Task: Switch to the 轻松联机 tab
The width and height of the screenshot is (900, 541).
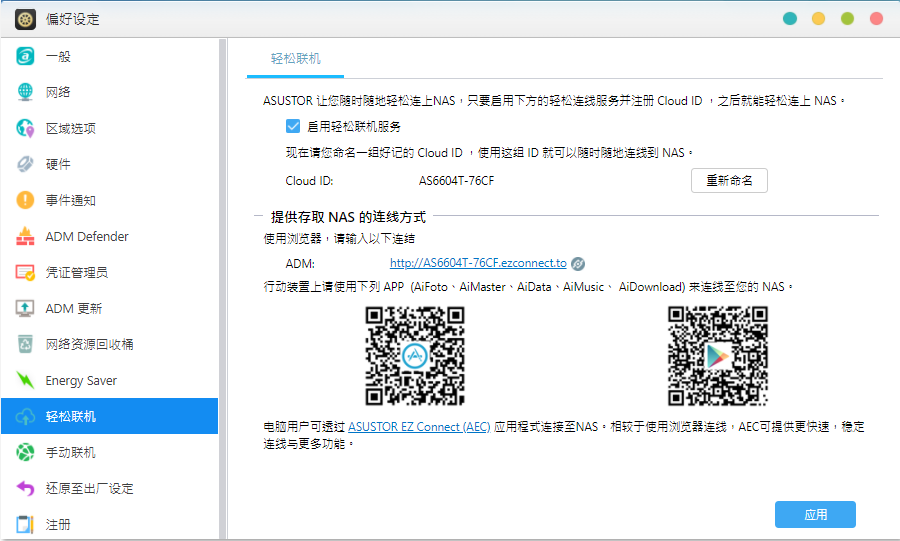Action: [x=295, y=59]
